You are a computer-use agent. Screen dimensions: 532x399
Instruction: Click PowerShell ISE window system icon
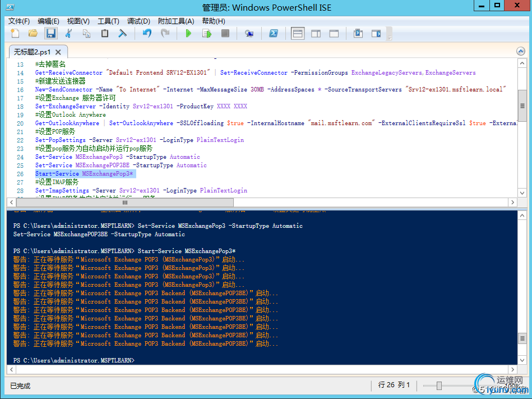[x=10, y=7]
